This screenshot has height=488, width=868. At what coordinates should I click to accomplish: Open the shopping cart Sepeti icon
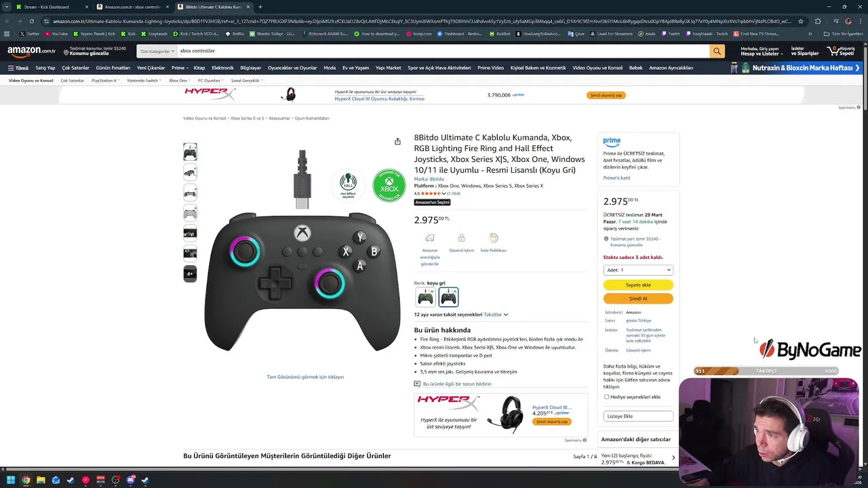click(x=842, y=51)
